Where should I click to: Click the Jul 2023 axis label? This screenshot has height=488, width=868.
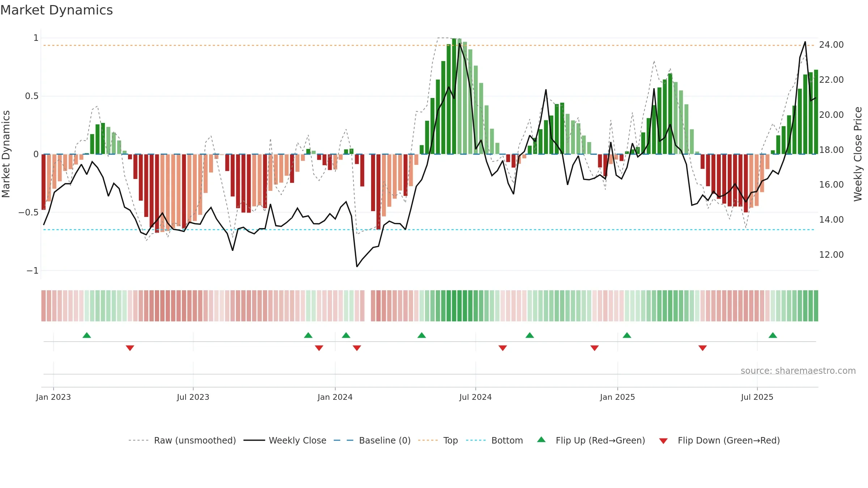[x=193, y=397]
